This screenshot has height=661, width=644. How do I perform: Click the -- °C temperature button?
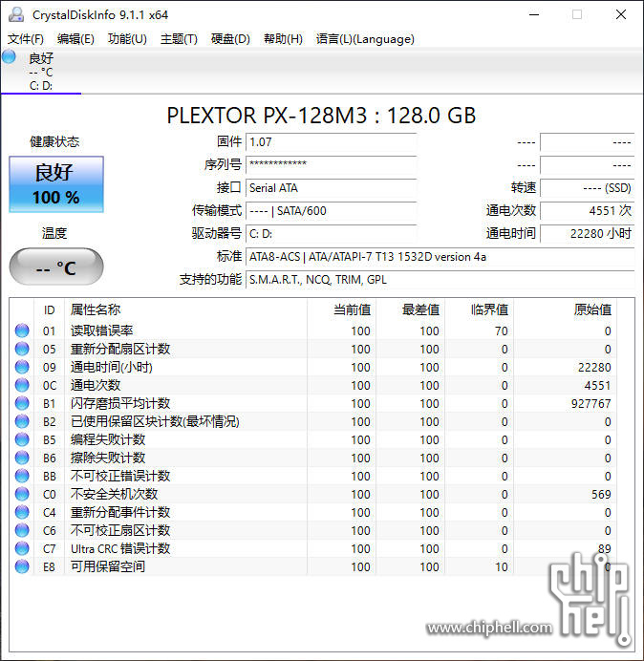[56, 267]
